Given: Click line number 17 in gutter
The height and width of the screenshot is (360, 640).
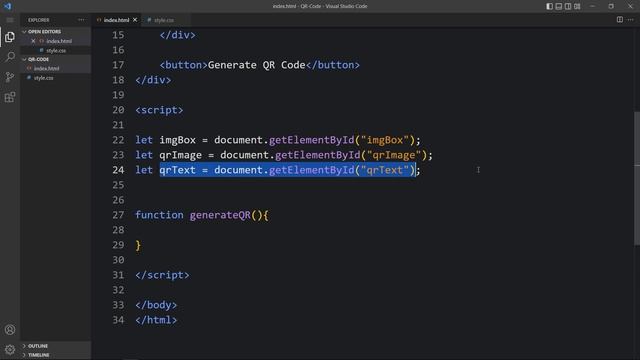Looking at the screenshot, I should tap(118, 65).
